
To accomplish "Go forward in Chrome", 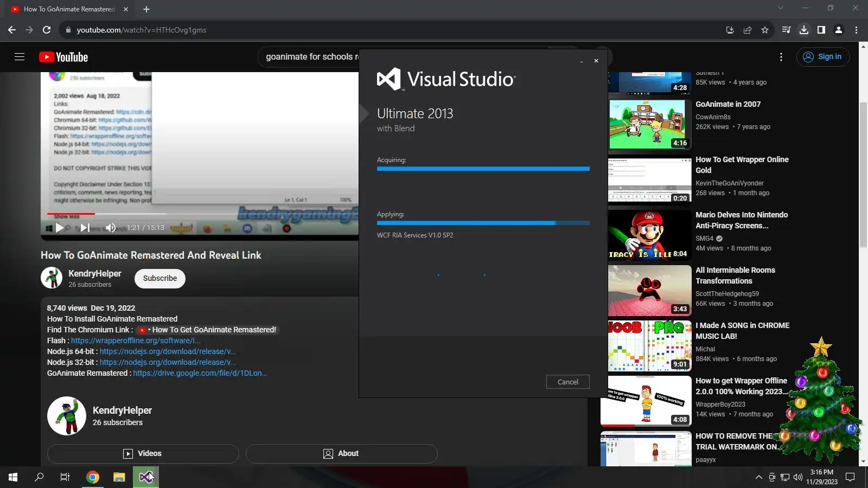I will [x=29, y=30].
